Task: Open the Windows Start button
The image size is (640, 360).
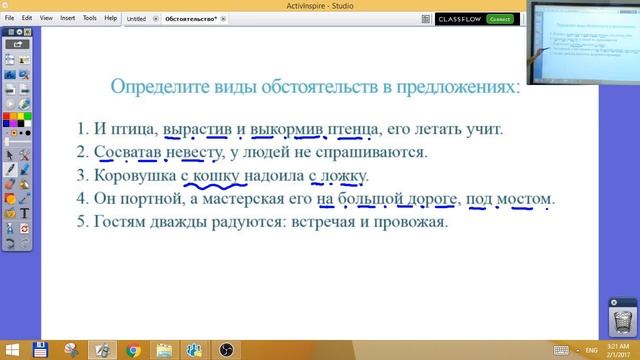Action: (12, 350)
